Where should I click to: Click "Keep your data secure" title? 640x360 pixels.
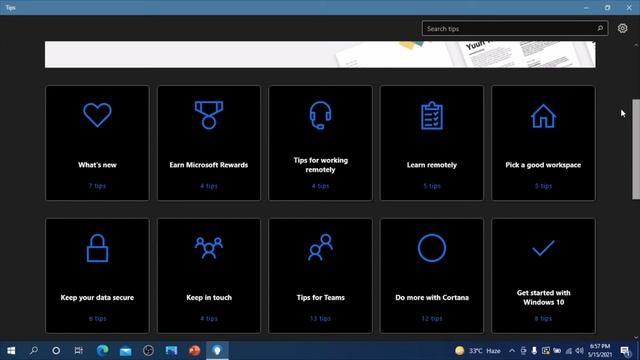point(97,298)
